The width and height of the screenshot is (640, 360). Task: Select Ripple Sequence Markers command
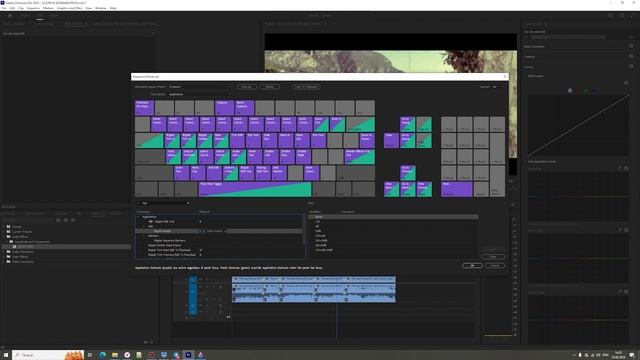pos(169,240)
